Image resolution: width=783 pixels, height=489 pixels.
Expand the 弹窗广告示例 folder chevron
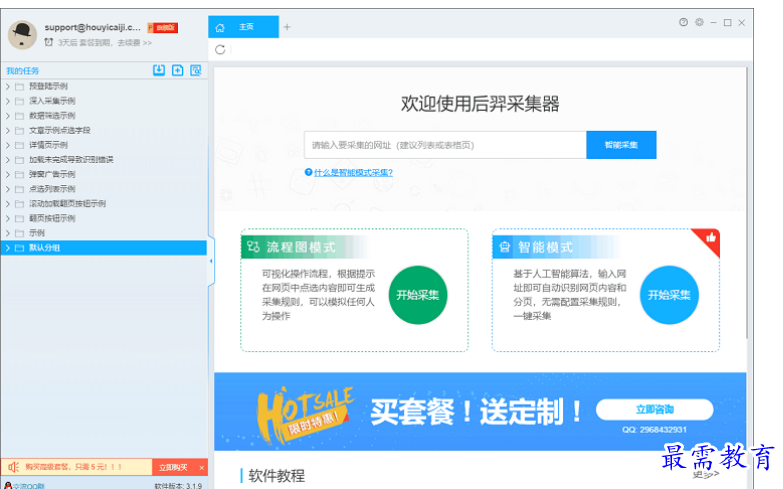click(x=7, y=174)
